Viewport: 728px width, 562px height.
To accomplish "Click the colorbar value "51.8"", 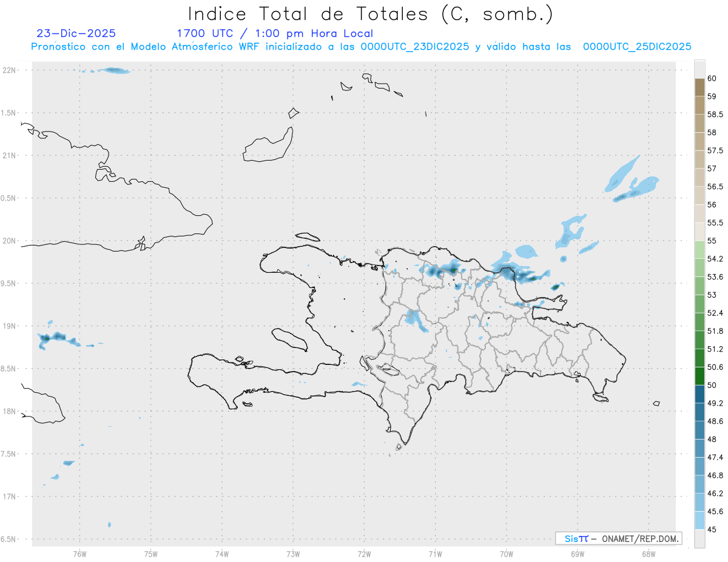I will point(715,331).
